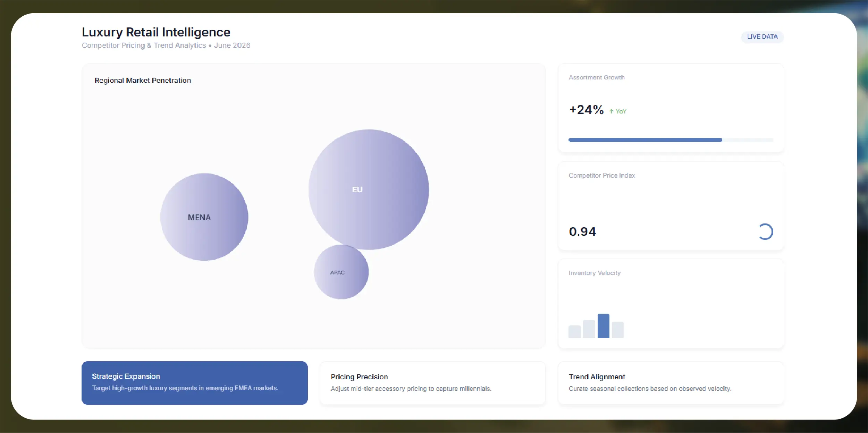
Task: Click the green YoY up-arrow icon
Action: click(x=611, y=111)
